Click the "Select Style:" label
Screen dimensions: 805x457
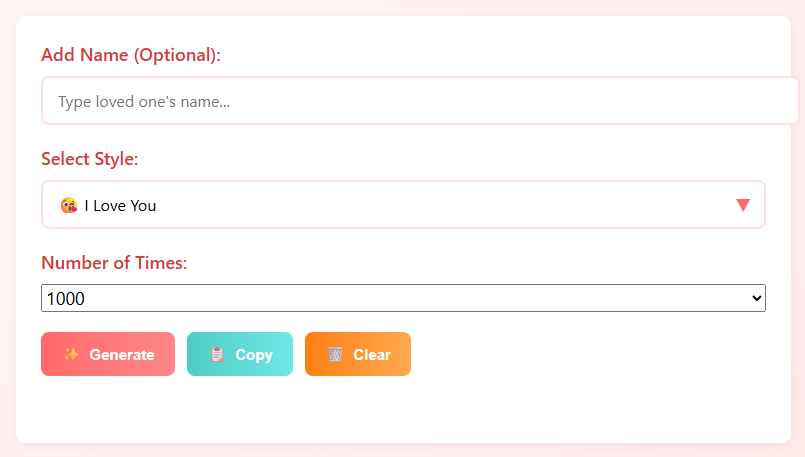tap(89, 159)
